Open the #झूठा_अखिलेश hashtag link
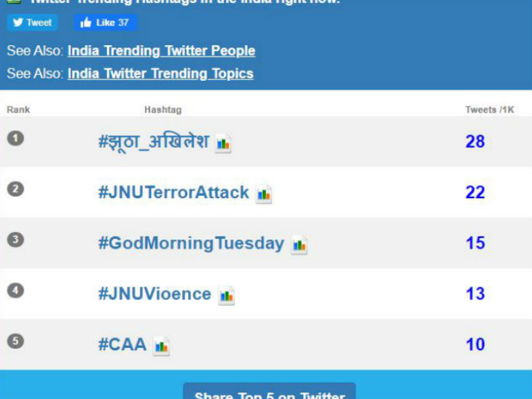Screen dimensions: 532x399 [x=154, y=141]
